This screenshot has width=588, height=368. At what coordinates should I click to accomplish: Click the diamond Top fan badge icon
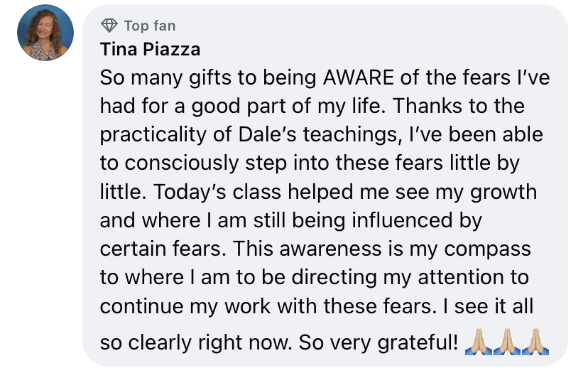pyautogui.click(x=109, y=26)
